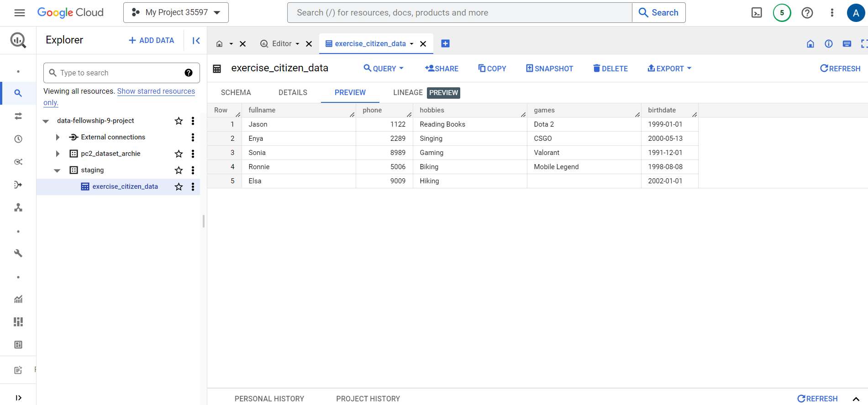868x405 pixels.
Task: Open the main navigation hamburger menu
Action: point(19,13)
